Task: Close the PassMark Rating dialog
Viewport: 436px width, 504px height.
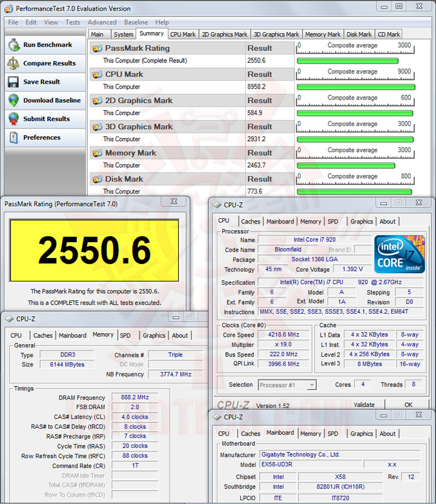Action: click(174, 202)
